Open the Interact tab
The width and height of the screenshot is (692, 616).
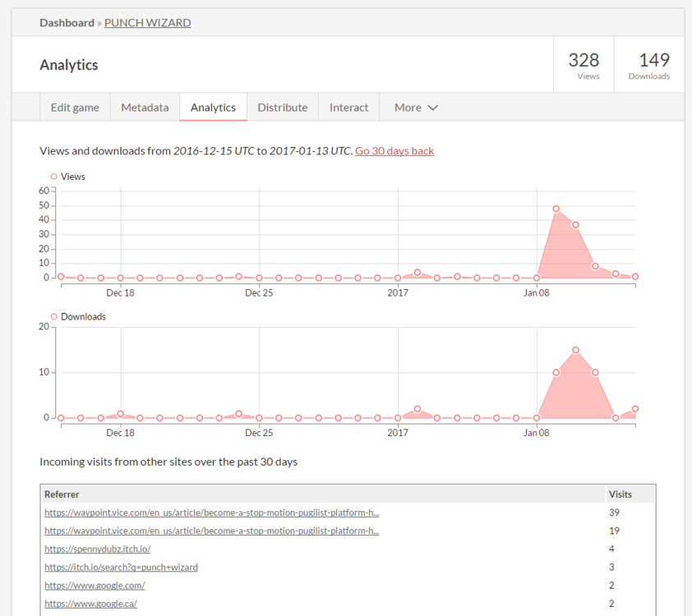(349, 108)
